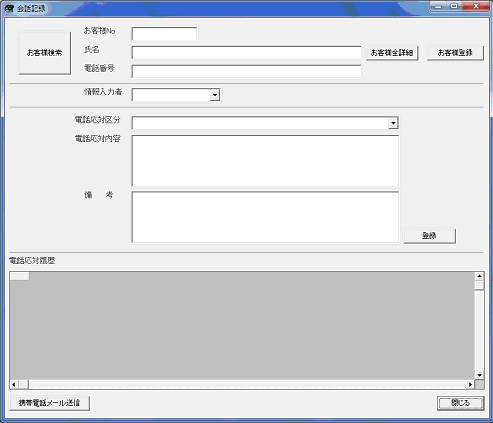Click into the 氏名 text field
493x423 pixels.
point(246,53)
